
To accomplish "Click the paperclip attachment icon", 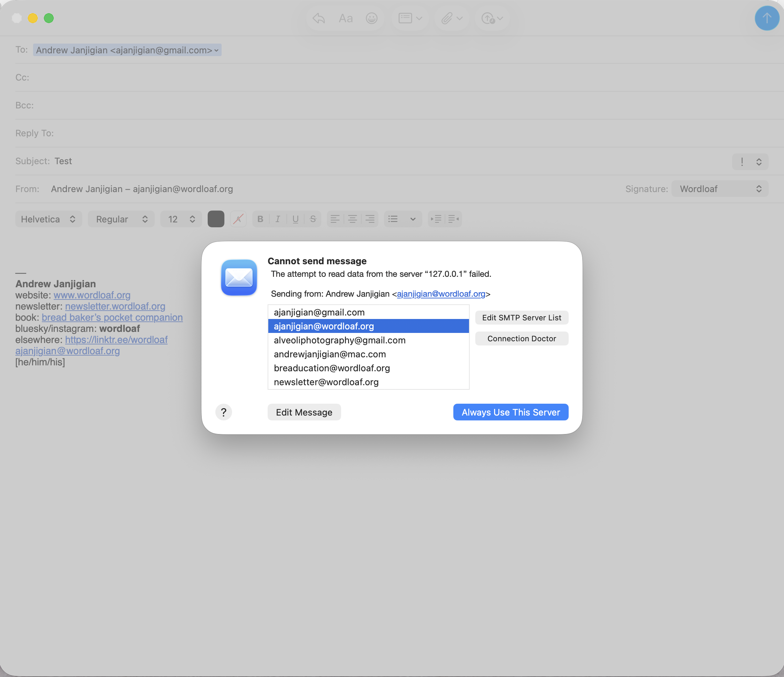I will [x=447, y=18].
